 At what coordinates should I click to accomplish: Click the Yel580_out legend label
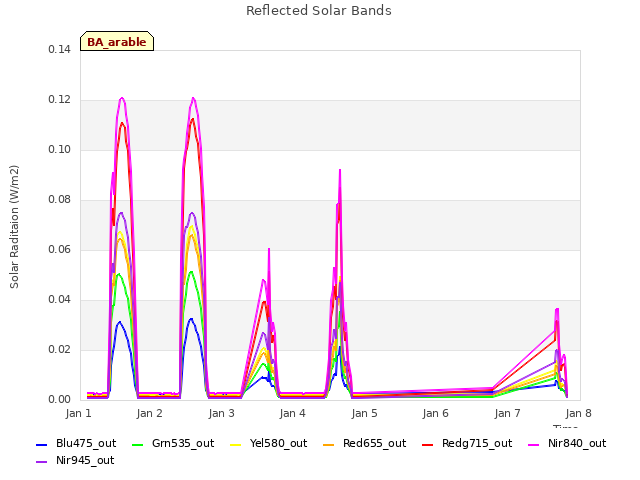[278, 443]
